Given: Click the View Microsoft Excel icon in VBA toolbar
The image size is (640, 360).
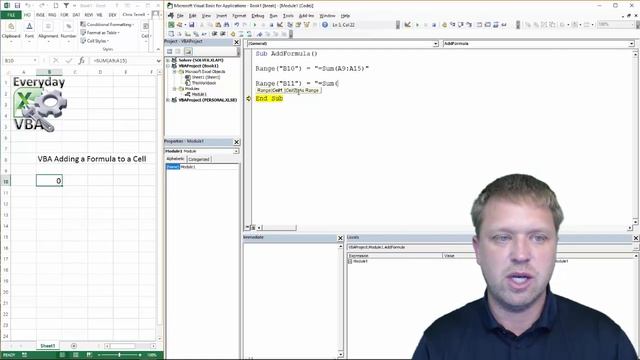Looking at the screenshot, I should (x=171, y=25).
